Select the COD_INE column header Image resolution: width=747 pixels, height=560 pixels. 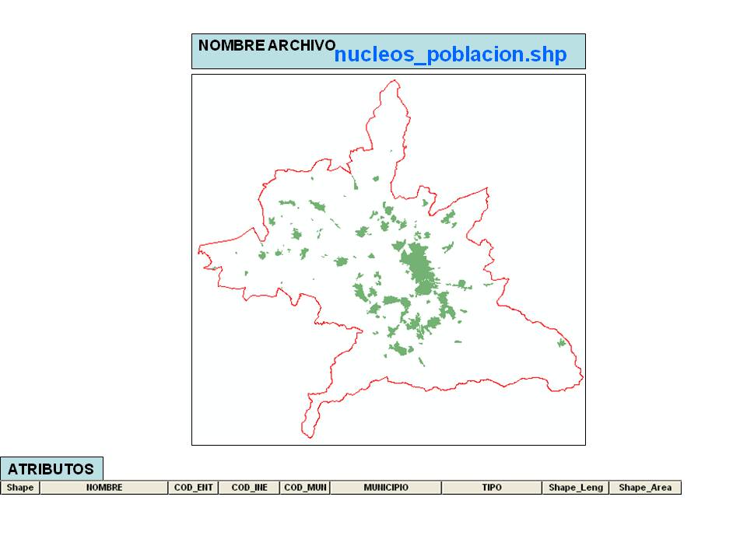[249, 488]
